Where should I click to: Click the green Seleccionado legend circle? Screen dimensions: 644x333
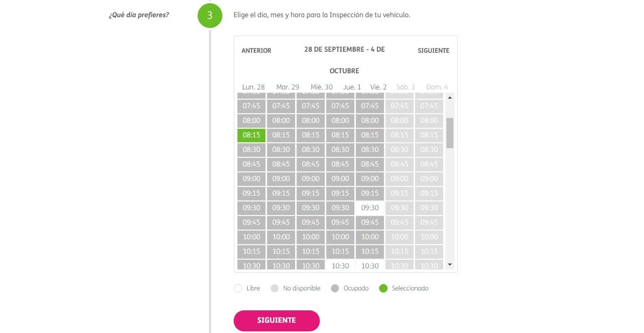click(383, 288)
